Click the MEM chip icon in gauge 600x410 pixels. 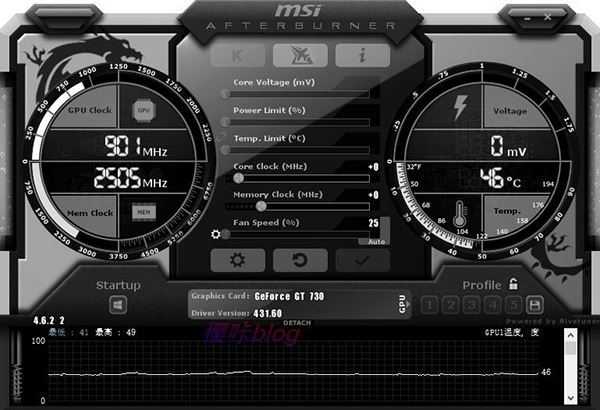point(144,212)
